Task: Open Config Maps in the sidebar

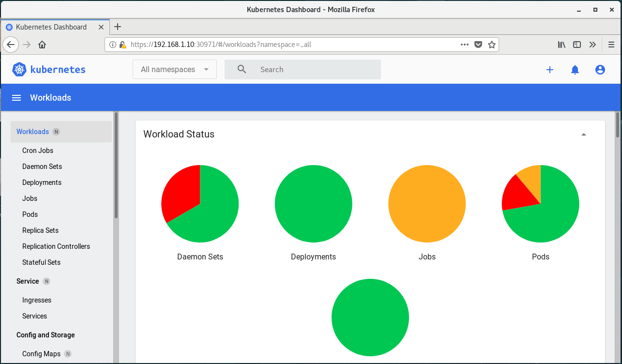Action: 41,354
